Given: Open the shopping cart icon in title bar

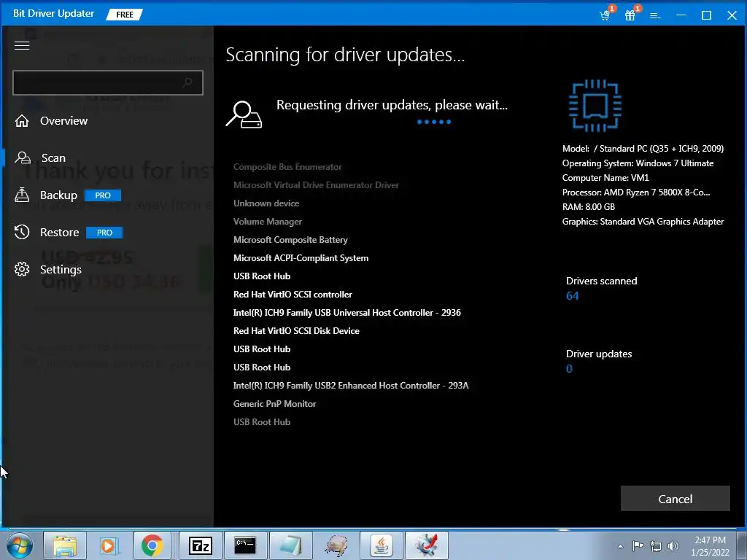Looking at the screenshot, I should pos(605,15).
